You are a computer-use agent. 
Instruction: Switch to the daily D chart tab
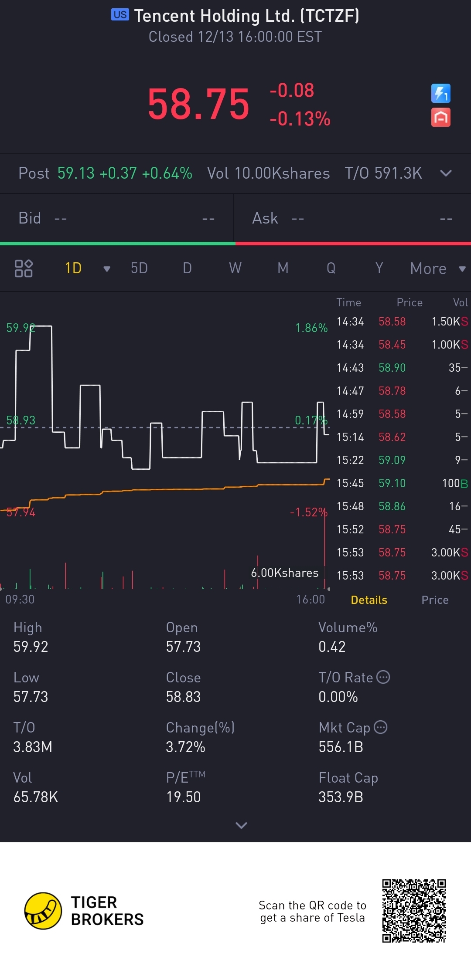(x=187, y=268)
